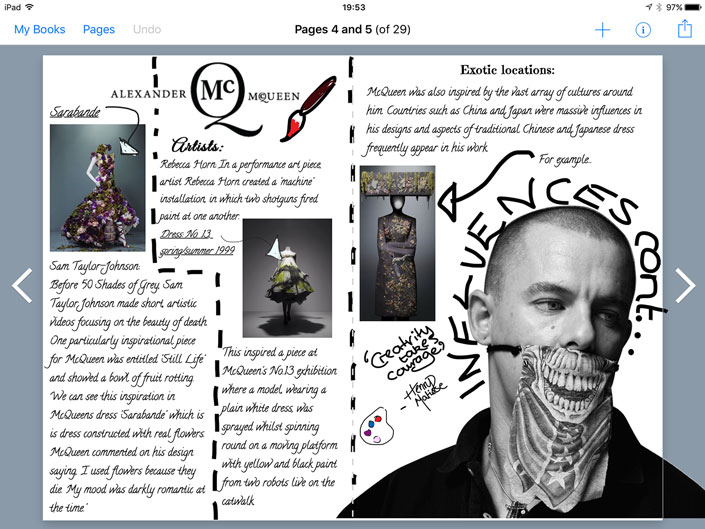The image size is (705, 529).
Task: Open the Pages overview
Action: [99, 30]
